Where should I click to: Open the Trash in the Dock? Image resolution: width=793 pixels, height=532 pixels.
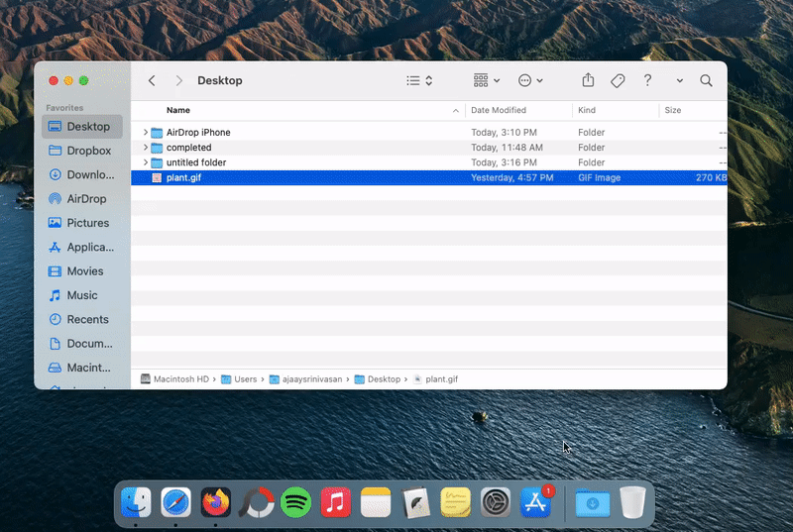632,502
